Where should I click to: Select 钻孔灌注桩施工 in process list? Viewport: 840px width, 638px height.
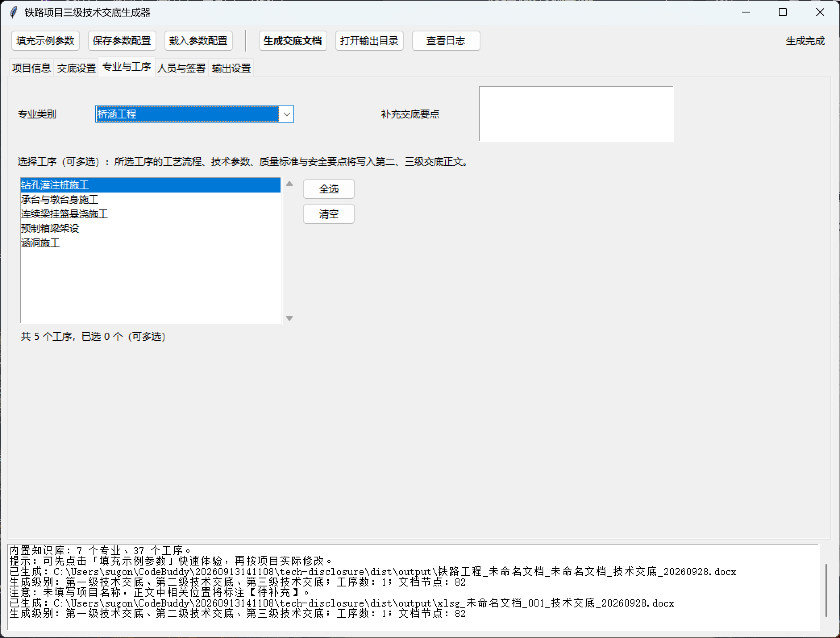coord(150,185)
